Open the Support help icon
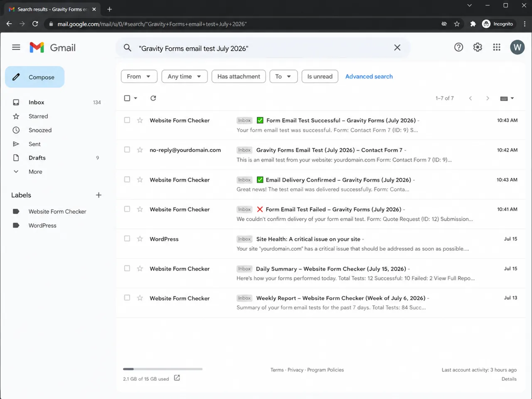Screen dimensions: 532x399 point(458,47)
